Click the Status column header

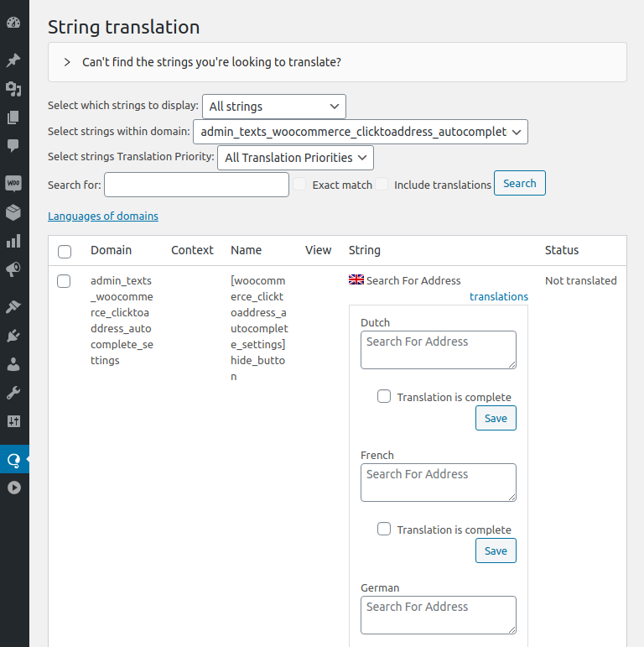(x=562, y=250)
